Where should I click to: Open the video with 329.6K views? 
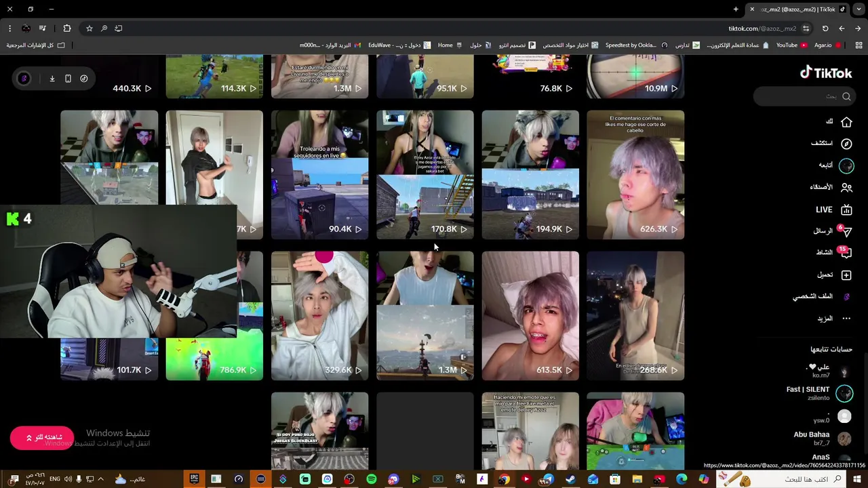319,316
